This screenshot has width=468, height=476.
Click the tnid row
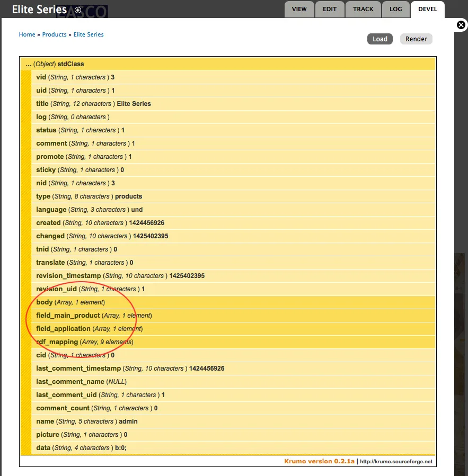(233, 249)
